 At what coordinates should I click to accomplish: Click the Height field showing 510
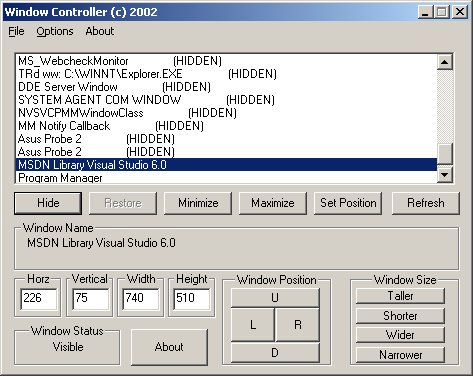192,298
